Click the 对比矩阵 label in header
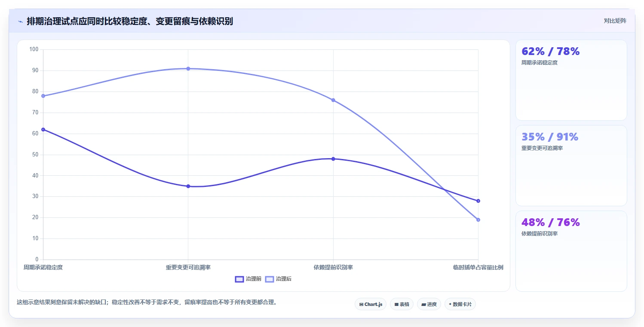 615,21
